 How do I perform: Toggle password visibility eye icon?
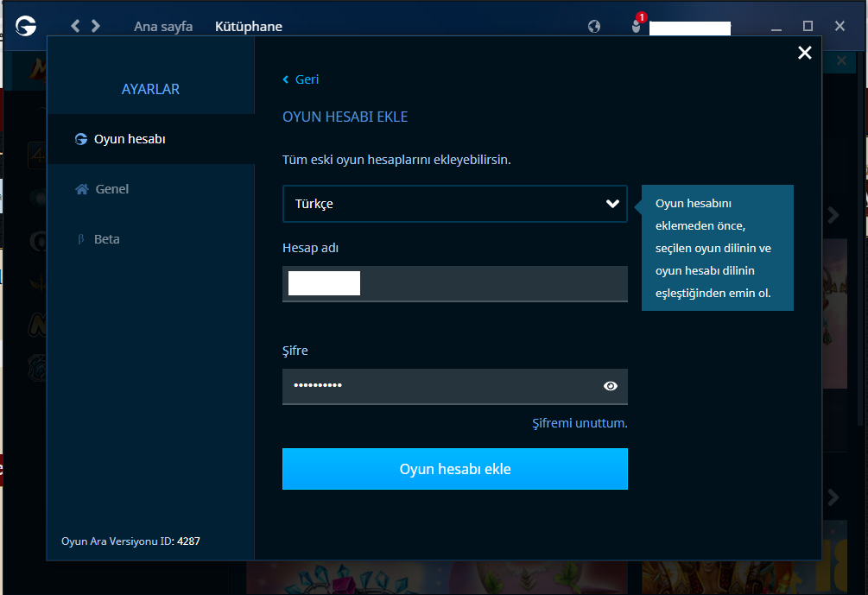tap(611, 386)
